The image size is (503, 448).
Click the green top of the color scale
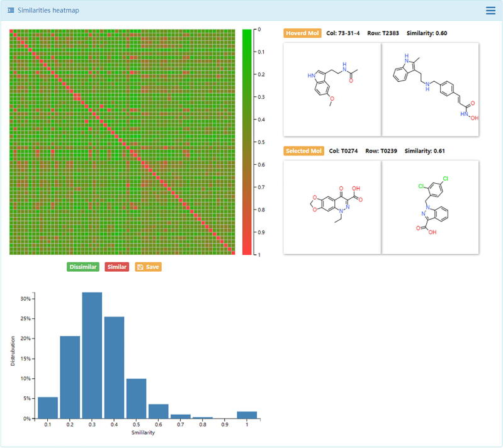click(247, 32)
